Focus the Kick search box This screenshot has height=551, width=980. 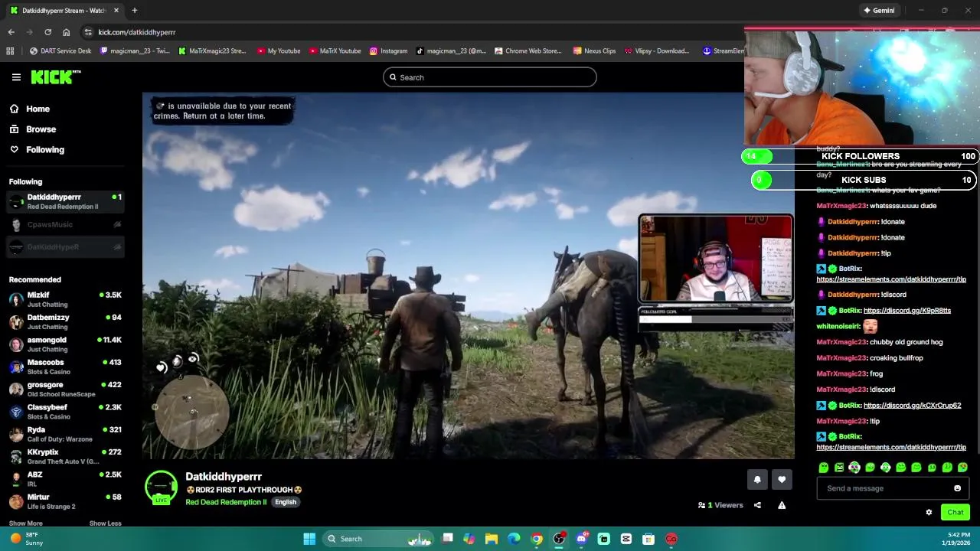coord(490,77)
